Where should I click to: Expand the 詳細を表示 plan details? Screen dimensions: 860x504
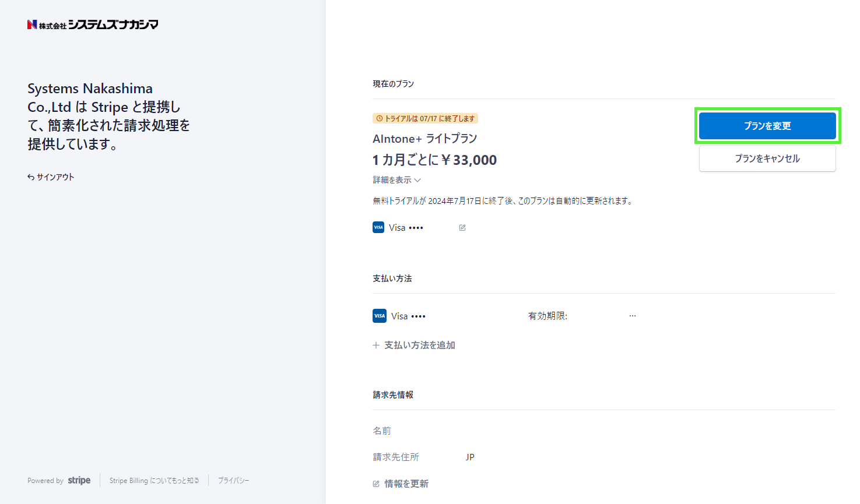point(396,180)
